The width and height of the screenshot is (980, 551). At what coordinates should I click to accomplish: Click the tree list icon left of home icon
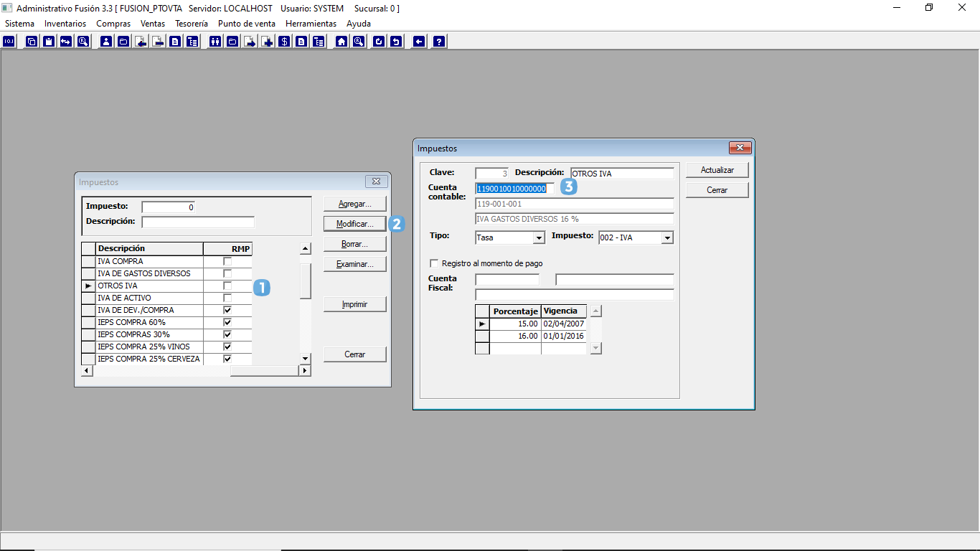pos(319,41)
